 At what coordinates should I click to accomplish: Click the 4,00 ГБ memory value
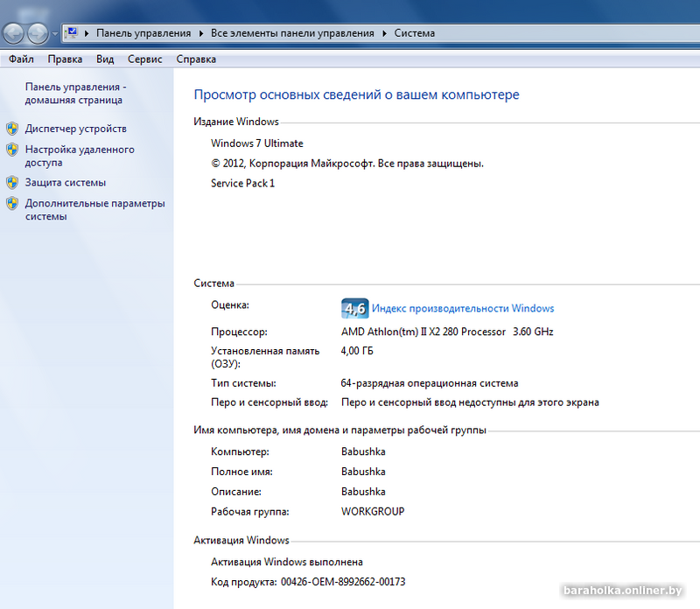click(x=357, y=351)
